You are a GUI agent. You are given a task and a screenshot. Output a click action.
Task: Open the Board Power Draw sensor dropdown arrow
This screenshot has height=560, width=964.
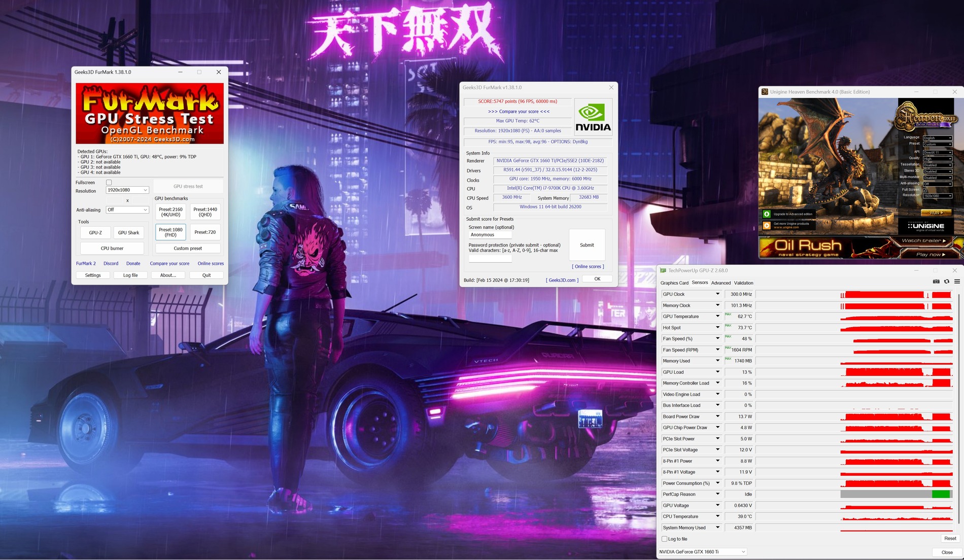click(x=717, y=416)
